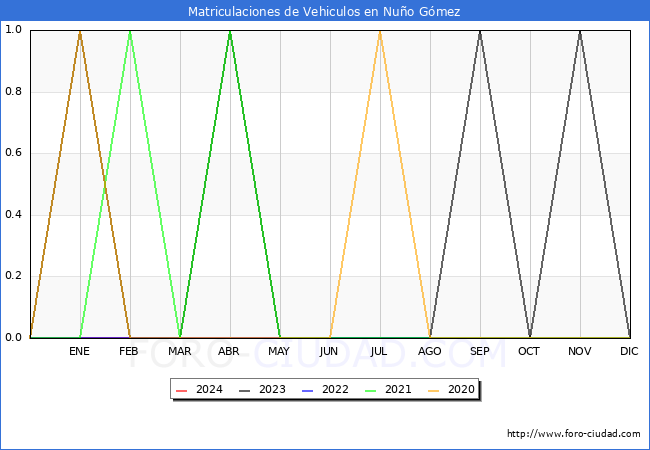Click the red 2024 legend color marker
Image resolution: width=650 pixels, height=450 pixels.
pos(182,391)
